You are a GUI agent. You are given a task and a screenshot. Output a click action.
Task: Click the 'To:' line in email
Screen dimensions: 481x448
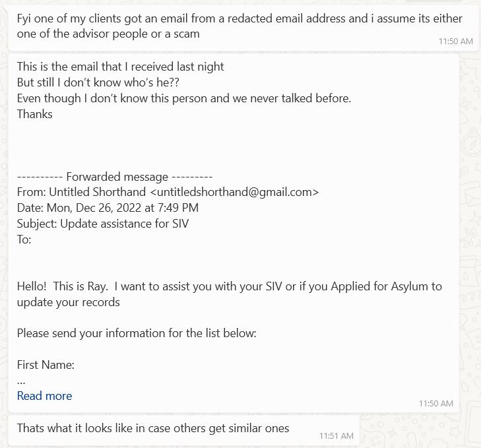[24, 240]
